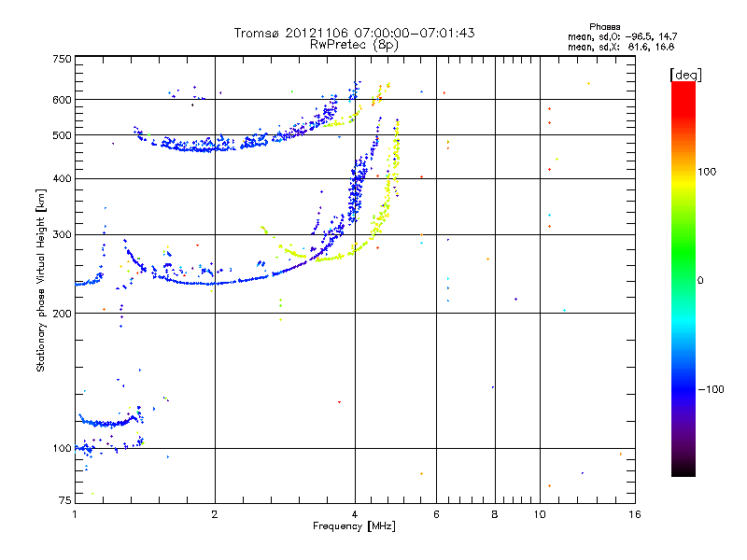Click the y-axis tick label '75'
747x560 pixels.
point(65,500)
